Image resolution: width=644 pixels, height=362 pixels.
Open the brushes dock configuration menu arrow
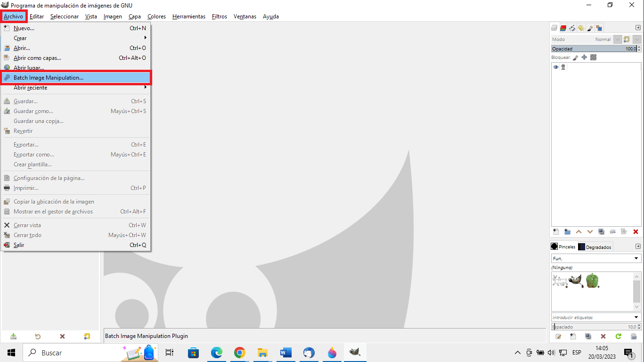(638, 247)
